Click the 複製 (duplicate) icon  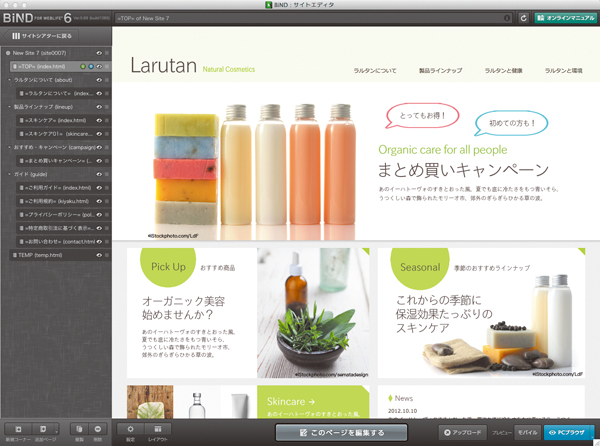click(x=79, y=429)
